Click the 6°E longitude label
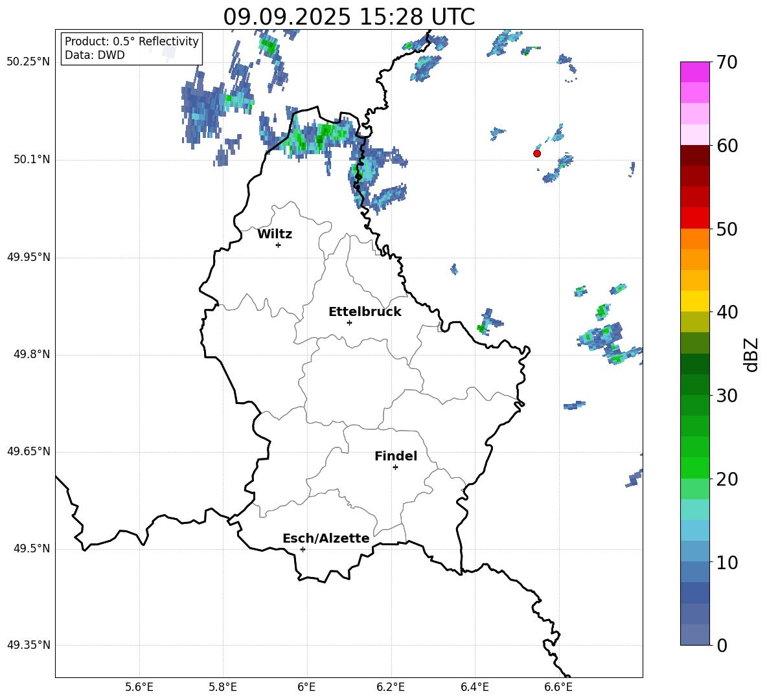 (306, 687)
